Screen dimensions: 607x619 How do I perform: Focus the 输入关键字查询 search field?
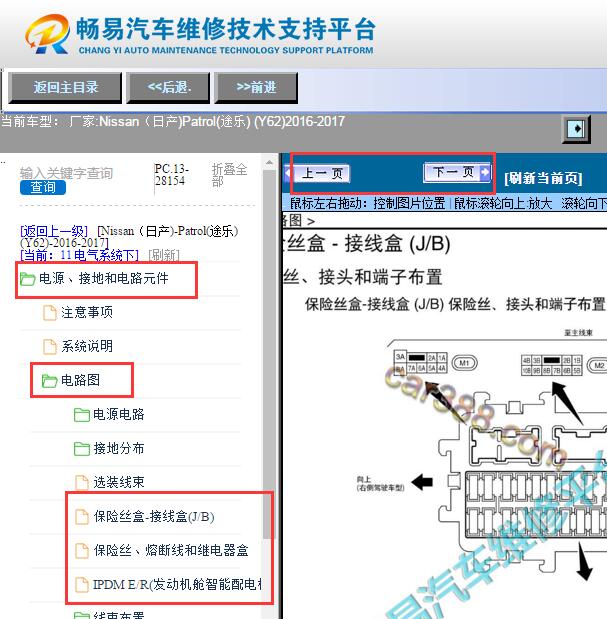(66, 173)
